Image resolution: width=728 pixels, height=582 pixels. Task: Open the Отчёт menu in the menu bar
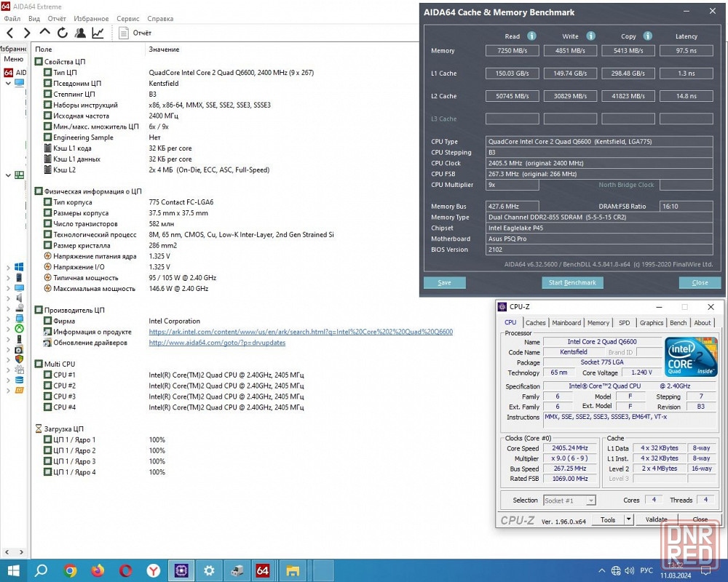click(57, 19)
